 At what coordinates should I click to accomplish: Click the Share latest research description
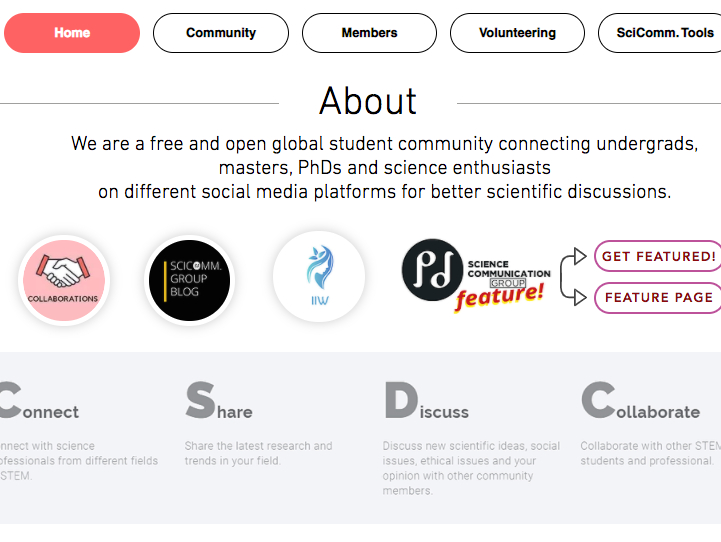click(x=258, y=453)
